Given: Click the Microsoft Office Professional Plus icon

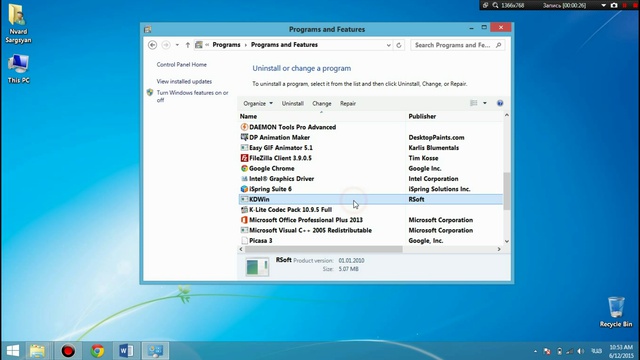Looking at the screenshot, I should coord(244,220).
